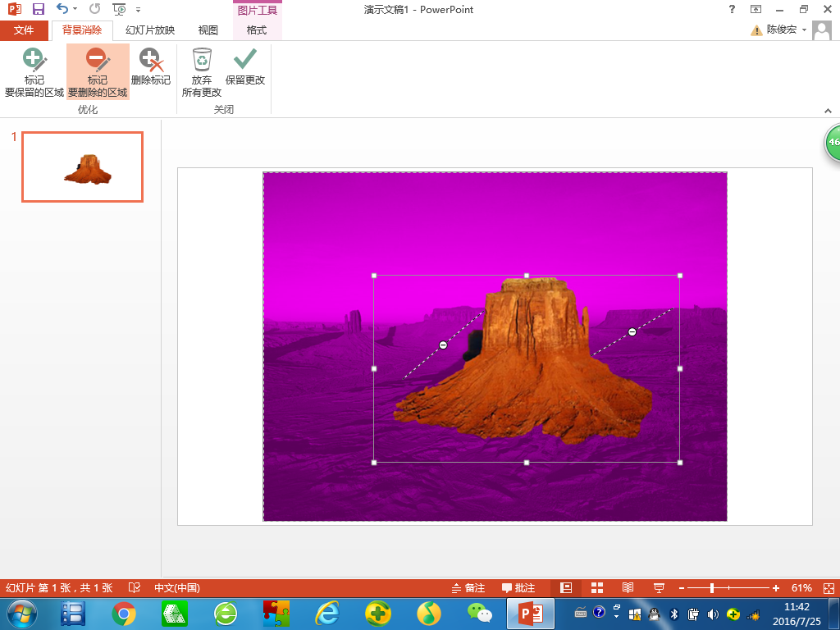This screenshot has height=630, width=840.
Task: Click top-left handle of selection rectangle
Action: [374, 276]
